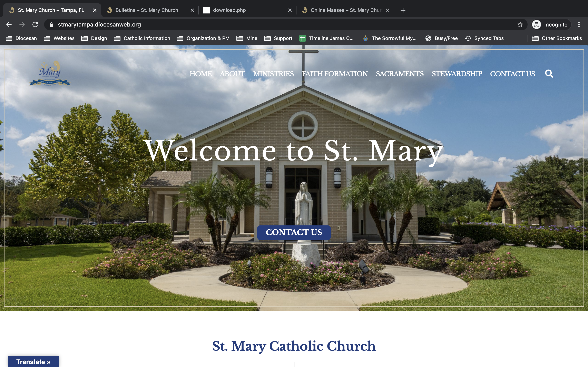Open the Catholic Information bookmarks folder

coord(142,38)
